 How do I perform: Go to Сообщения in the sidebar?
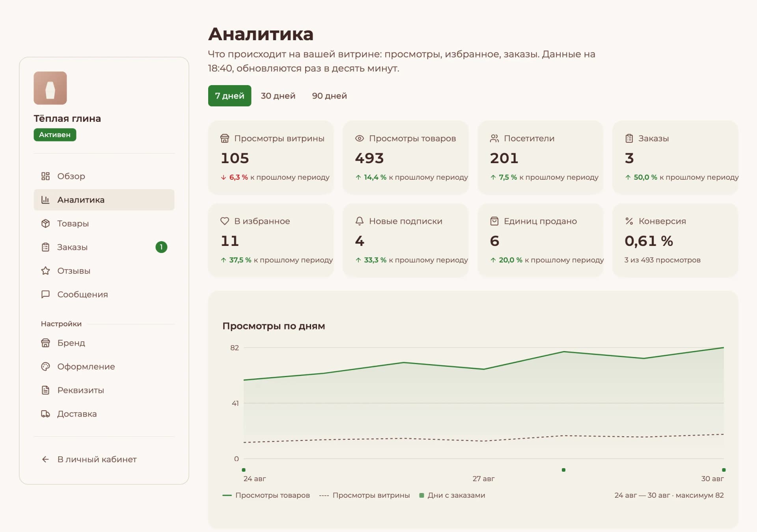point(104,294)
